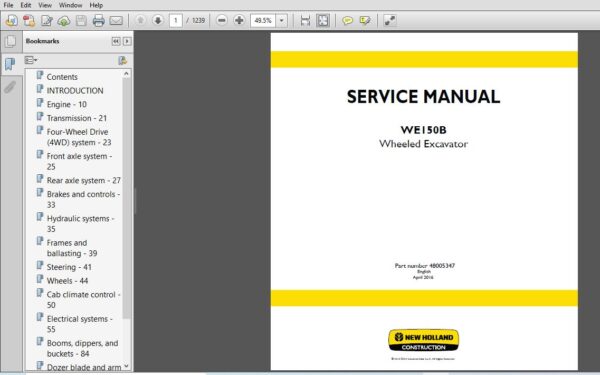Click the bookmarks list scrollbar thumb
The image size is (600, 375).
[126, 198]
